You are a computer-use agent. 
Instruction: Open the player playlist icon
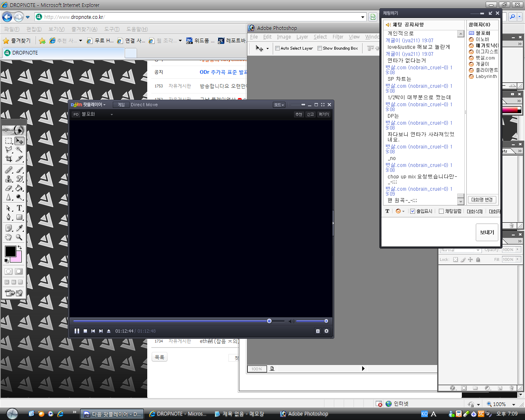point(318,331)
